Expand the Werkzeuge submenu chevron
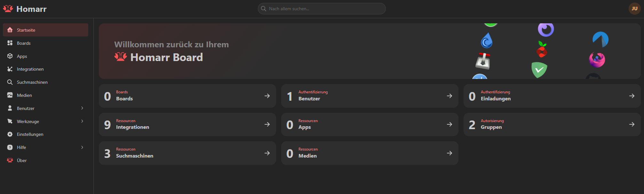The image size is (644, 194). pyautogui.click(x=82, y=121)
